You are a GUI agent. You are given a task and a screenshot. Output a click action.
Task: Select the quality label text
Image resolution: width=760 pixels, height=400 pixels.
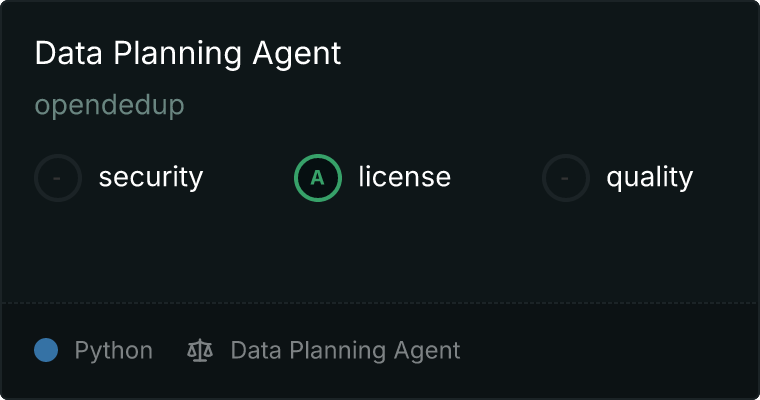(x=649, y=178)
